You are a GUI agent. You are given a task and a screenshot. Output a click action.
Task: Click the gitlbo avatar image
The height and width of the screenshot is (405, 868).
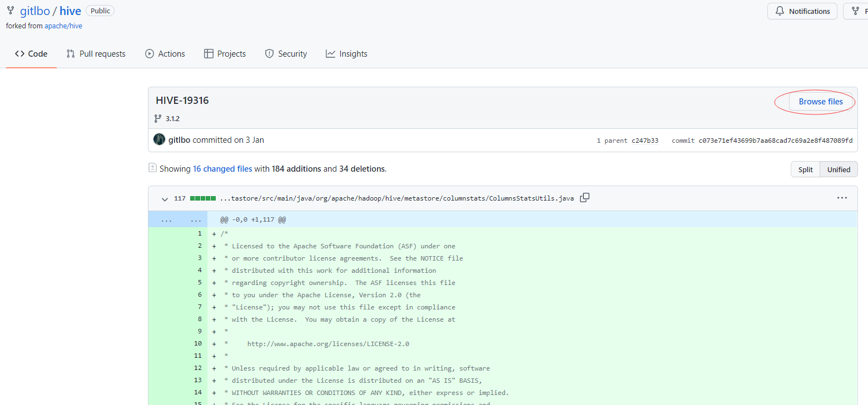tap(160, 139)
